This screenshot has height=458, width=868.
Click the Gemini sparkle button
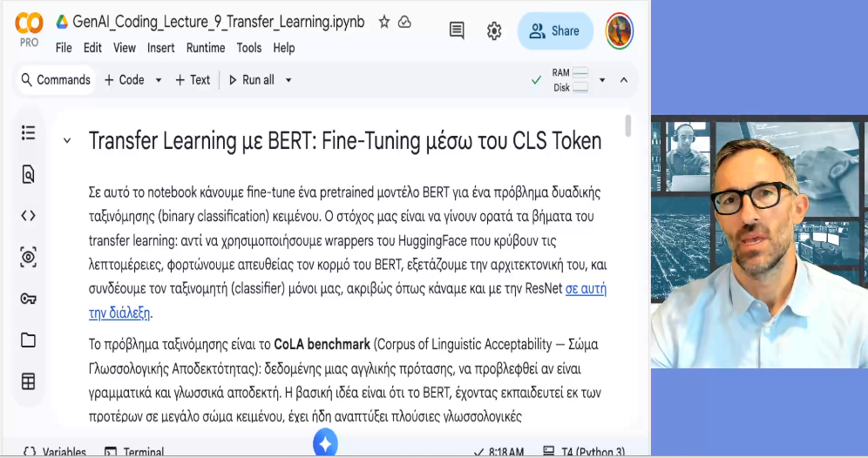tap(326, 442)
